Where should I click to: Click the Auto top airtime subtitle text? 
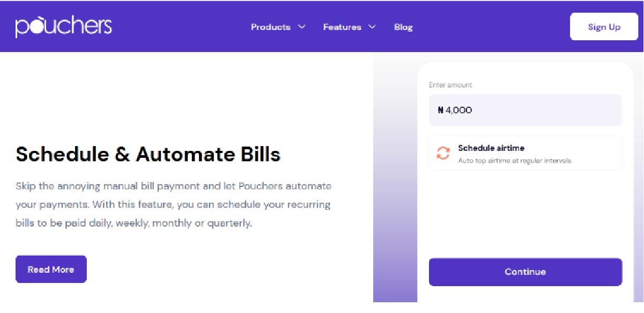[x=514, y=161]
